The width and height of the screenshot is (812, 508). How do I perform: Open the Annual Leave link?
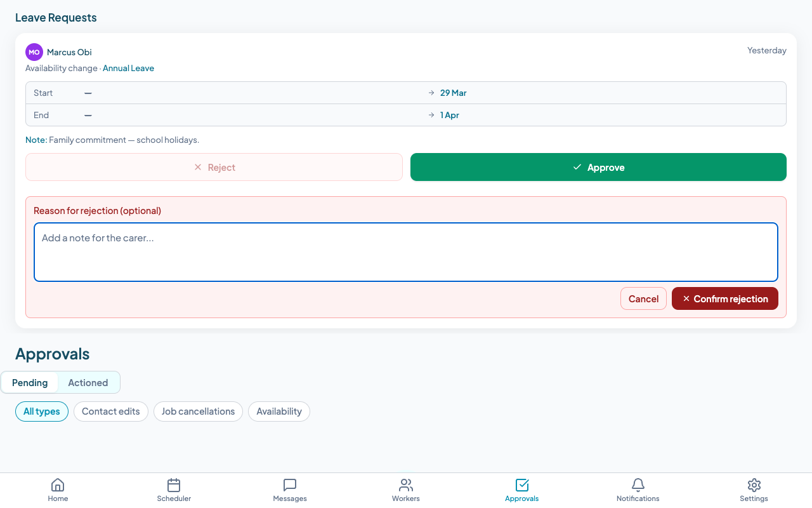tap(128, 68)
